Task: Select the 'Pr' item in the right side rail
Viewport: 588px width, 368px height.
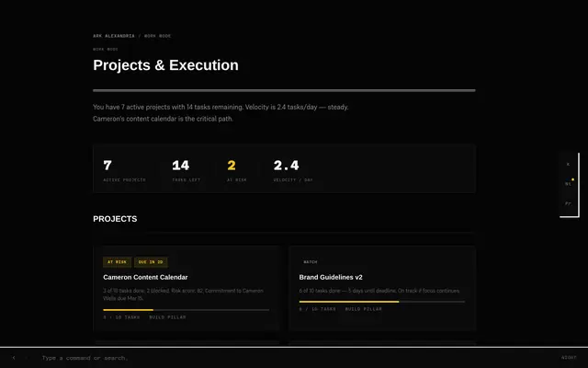Action: coord(568,203)
